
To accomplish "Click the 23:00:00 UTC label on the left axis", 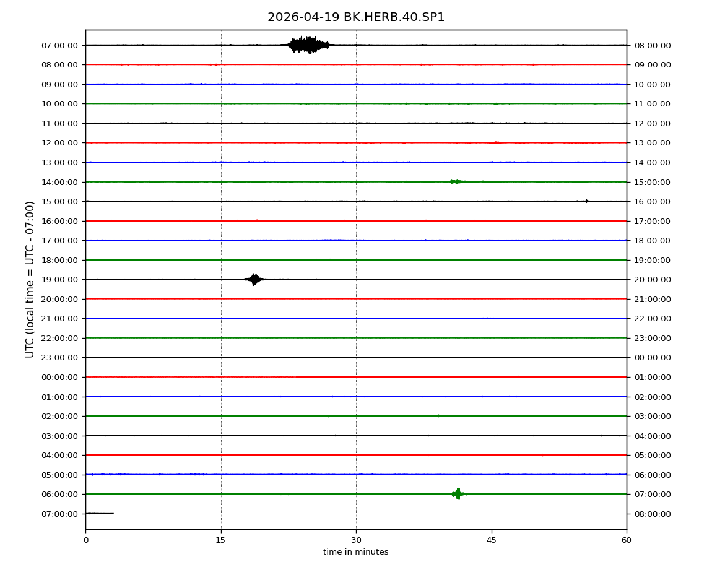I will [59, 357].
